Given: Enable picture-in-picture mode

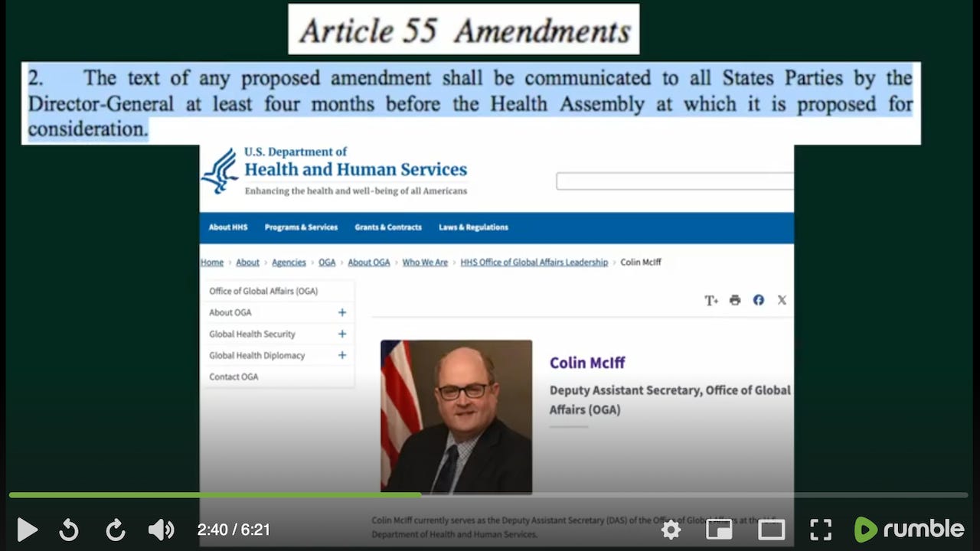Looking at the screenshot, I should (719, 529).
